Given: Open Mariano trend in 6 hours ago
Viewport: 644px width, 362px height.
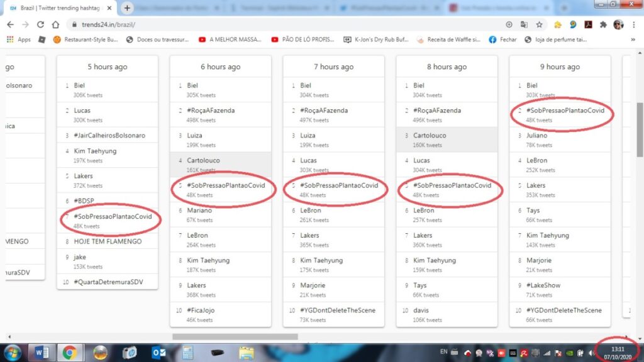Looking at the screenshot, I should (x=199, y=211).
